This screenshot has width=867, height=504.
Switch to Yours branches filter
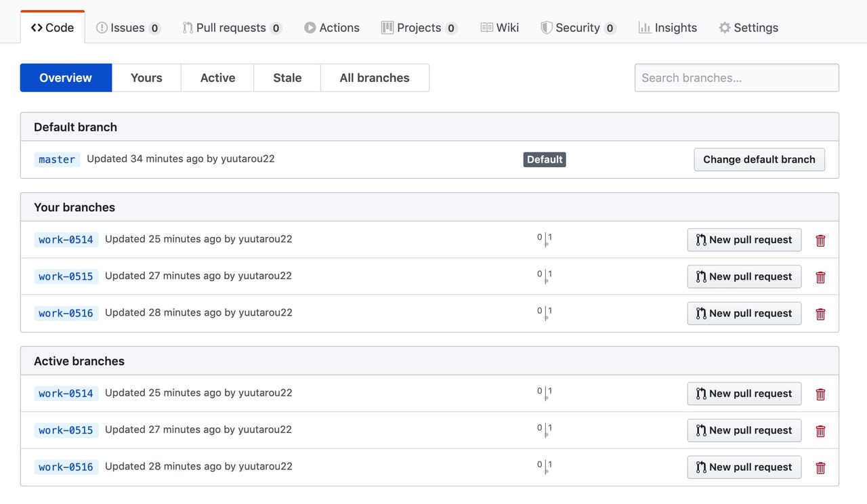[146, 78]
